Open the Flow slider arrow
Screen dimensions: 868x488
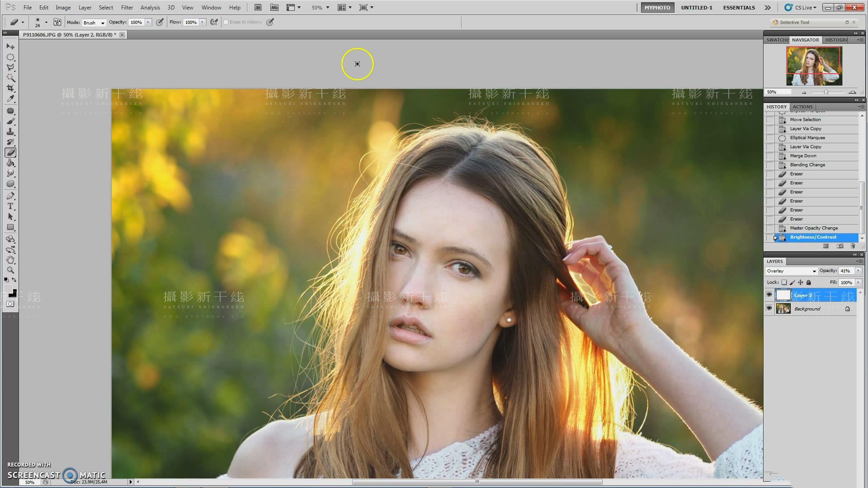[203, 22]
